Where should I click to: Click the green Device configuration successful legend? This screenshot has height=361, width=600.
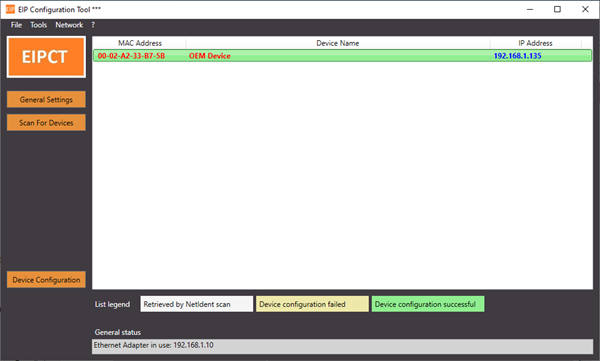point(428,304)
